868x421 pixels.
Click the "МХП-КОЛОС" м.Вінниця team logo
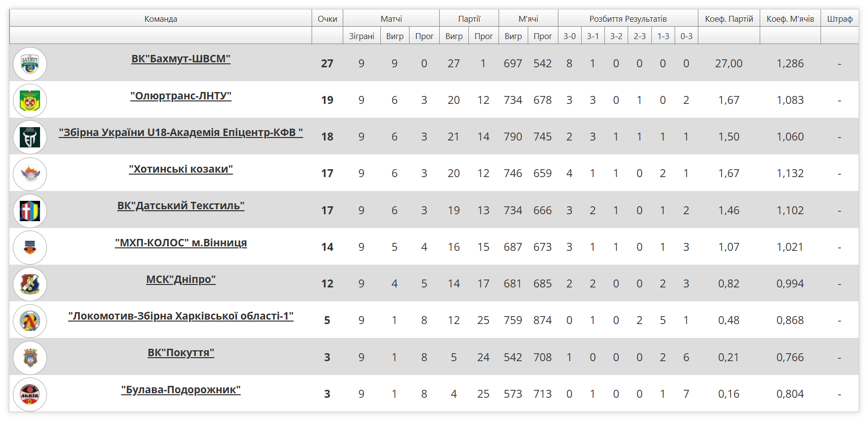click(30, 247)
